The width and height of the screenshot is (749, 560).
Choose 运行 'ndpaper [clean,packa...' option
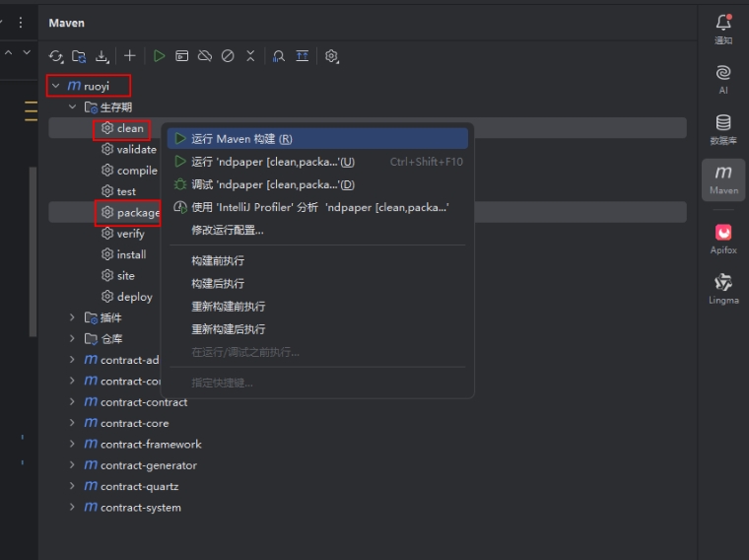tap(317, 162)
